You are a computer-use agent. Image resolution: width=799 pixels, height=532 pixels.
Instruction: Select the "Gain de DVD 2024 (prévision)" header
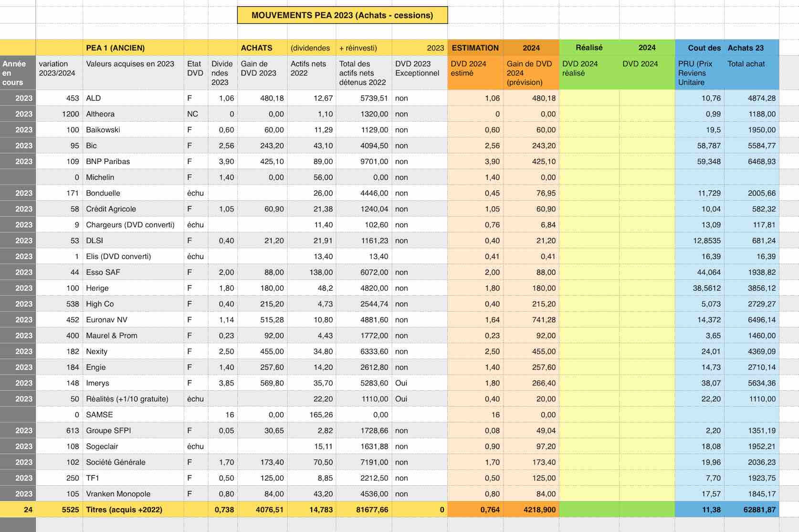click(531, 73)
